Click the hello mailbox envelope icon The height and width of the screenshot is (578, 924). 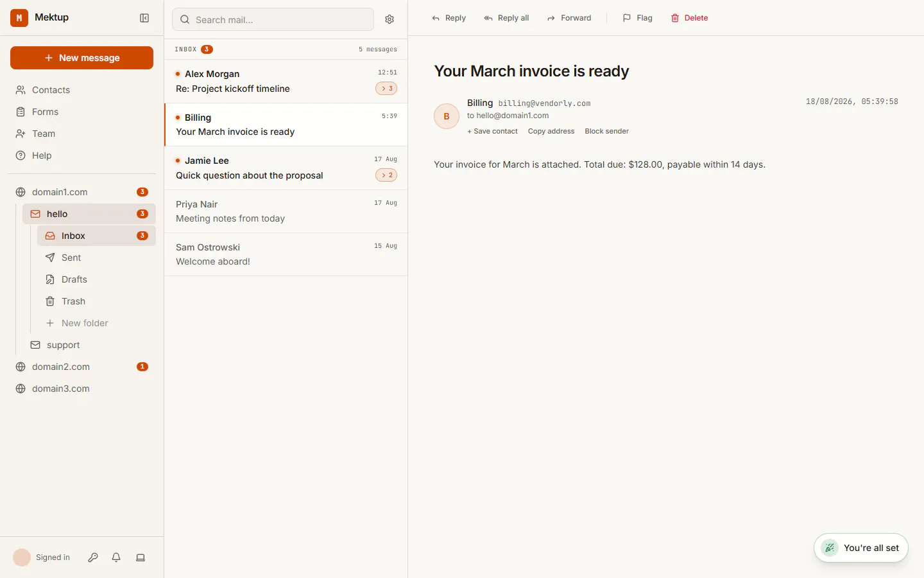35,214
